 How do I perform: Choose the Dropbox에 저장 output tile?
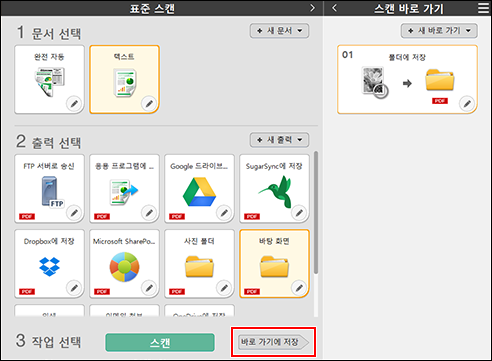(49, 263)
